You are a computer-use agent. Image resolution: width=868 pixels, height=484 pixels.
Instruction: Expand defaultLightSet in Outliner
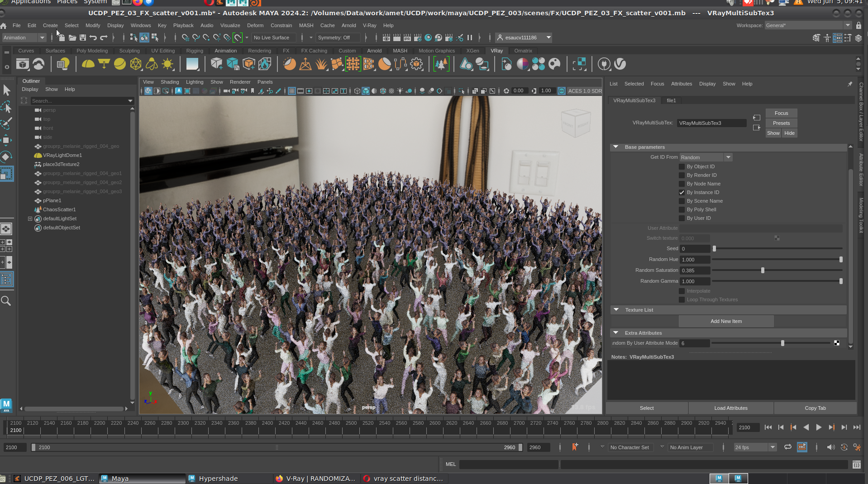[30, 218]
